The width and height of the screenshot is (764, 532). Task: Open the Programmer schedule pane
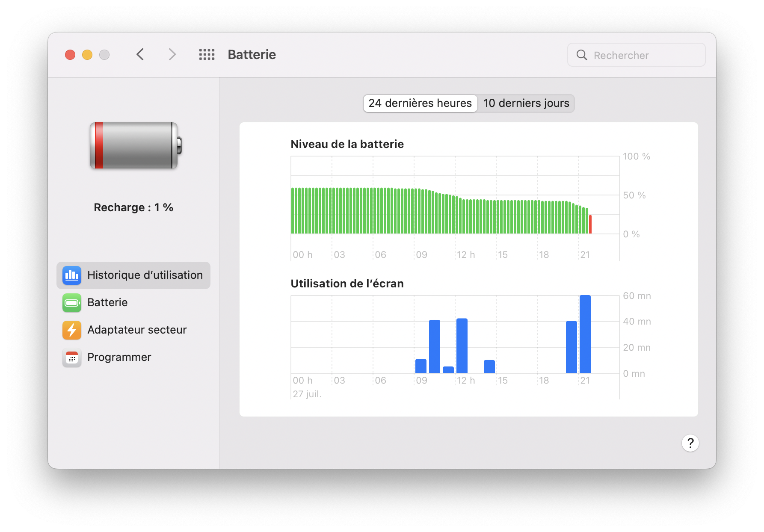tap(119, 358)
